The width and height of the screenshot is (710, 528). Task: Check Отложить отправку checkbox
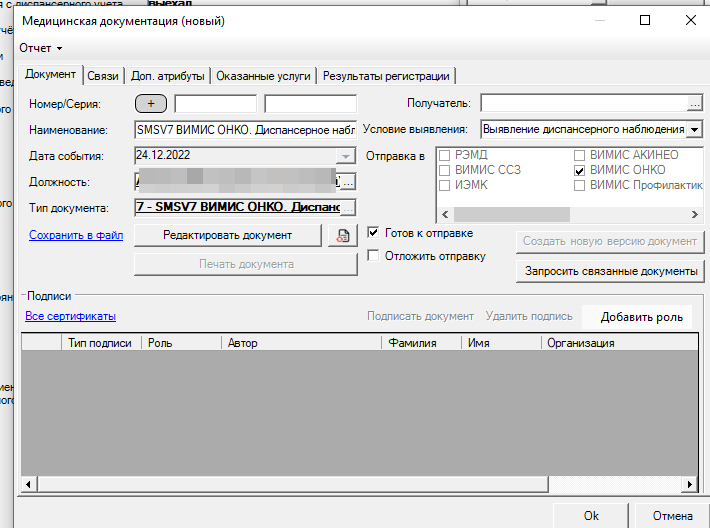click(373, 255)
